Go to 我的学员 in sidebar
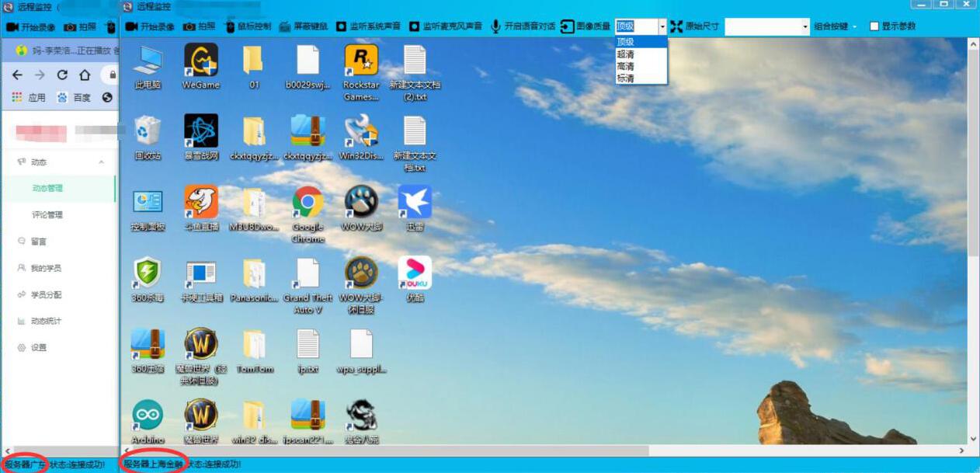Viewport: 980px width, 473px height. (46, 268)
